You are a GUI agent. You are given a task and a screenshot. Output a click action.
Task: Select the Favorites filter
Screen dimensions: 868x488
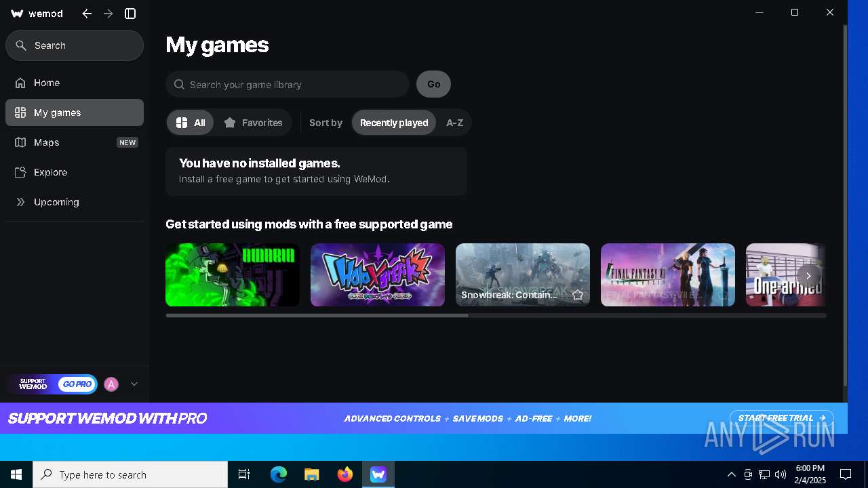coord(253,123)
